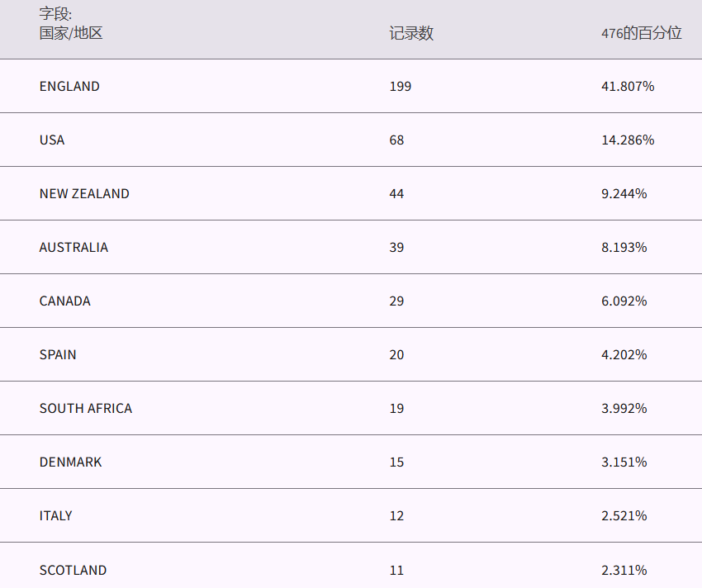Screen dimensions: 702x588
Task: Click the 记录数 column header
Action: click(x=411, y=34)
